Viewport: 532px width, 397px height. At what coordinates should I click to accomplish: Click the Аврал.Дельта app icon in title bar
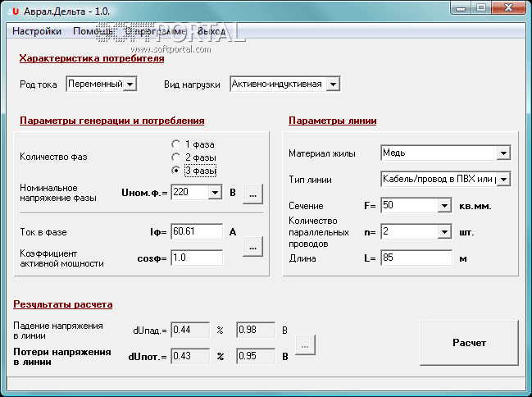tap(14, 11)
